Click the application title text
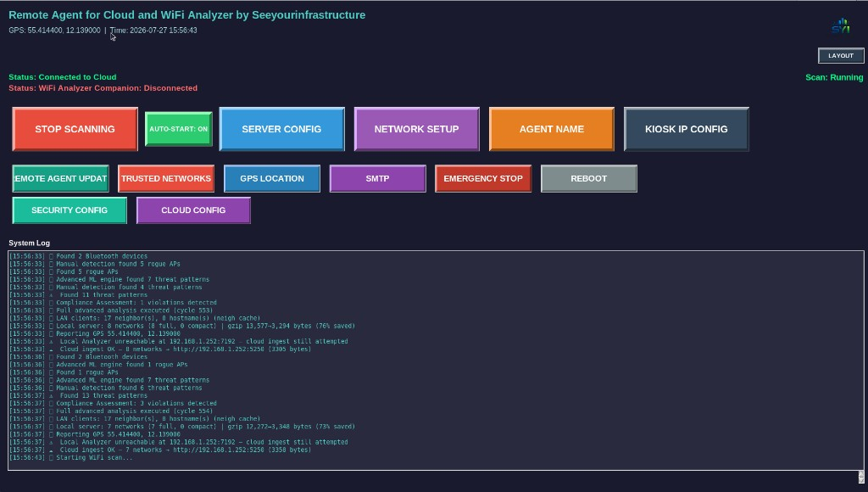Image resolution: width=868 pixels, height=492 pixels. pos(187,15)
